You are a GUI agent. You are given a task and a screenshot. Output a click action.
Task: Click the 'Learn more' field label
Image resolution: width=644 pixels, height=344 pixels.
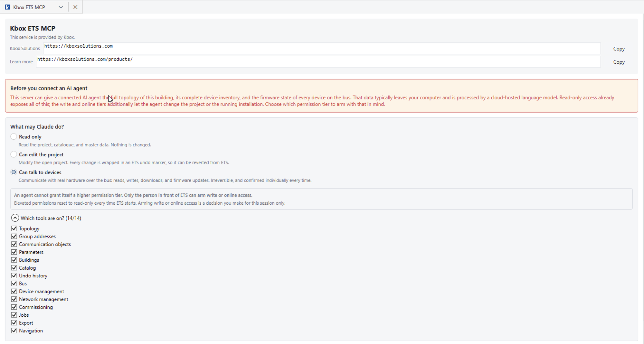click(21, 61)
